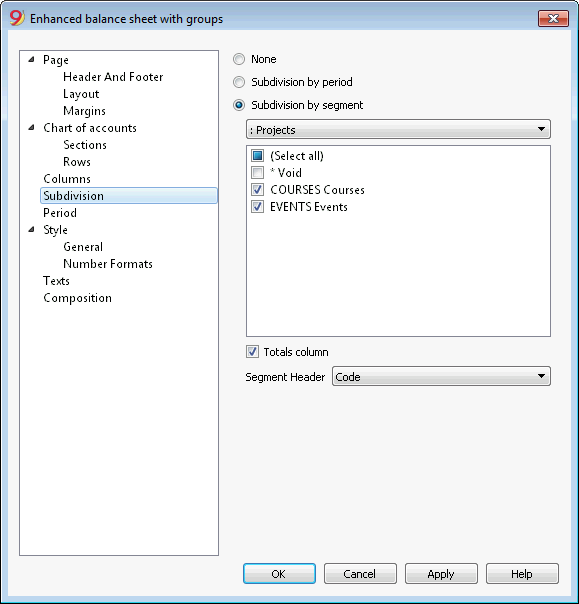Uncheck EVENTS Events segment

(x=257, y=207)
